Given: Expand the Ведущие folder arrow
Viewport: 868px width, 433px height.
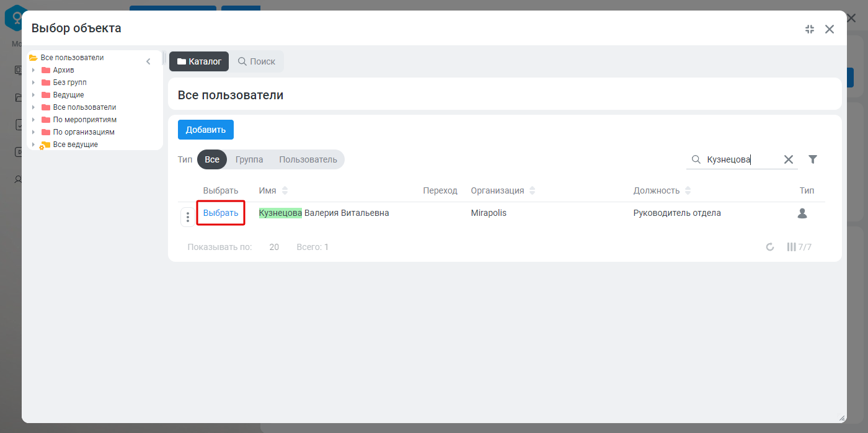Looking at the screenshot, I should pos(33,95).
